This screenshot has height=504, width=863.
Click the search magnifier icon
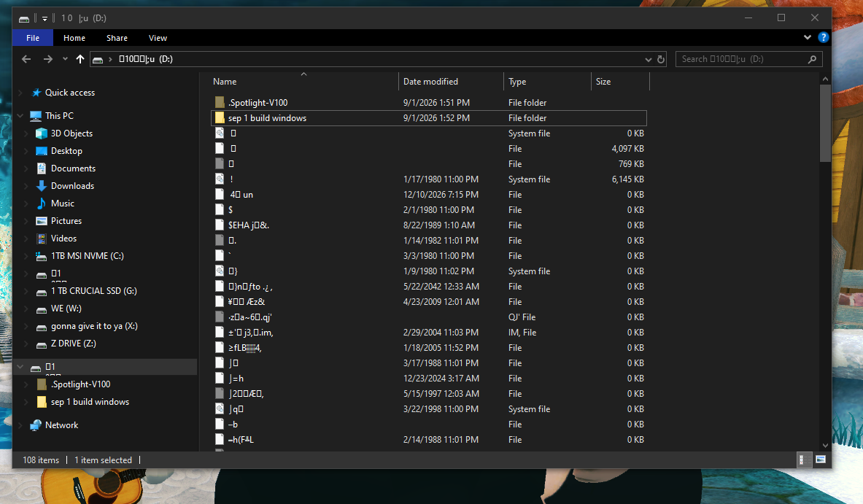[x=812, y=59]
